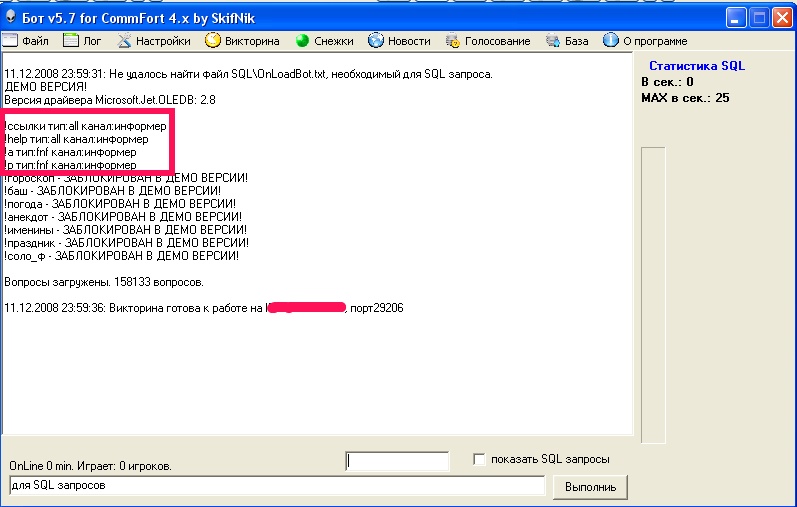The width and height of the screenshot is (797, 507).
Task: Click the vertical SQL load progress bar
Action: pyautogui.click(x=652, y=295)
